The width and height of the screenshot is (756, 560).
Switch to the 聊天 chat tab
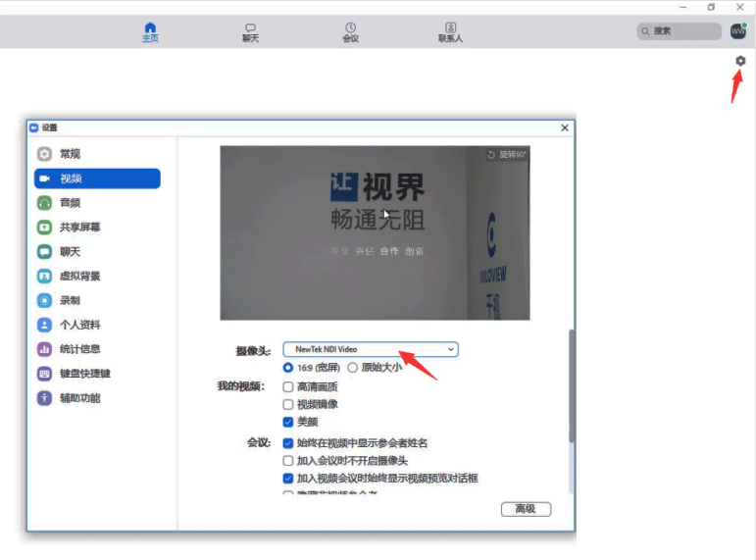tap(250, 32)
